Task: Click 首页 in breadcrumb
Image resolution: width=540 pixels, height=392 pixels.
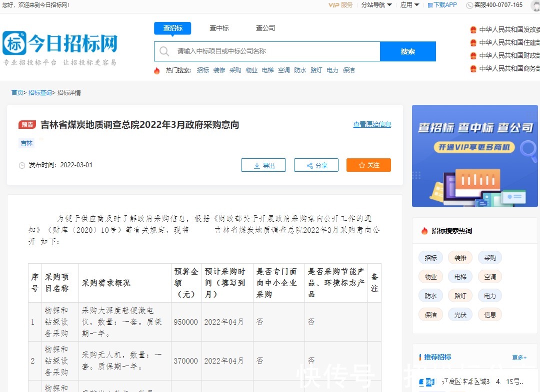Action: coord(17,92)
